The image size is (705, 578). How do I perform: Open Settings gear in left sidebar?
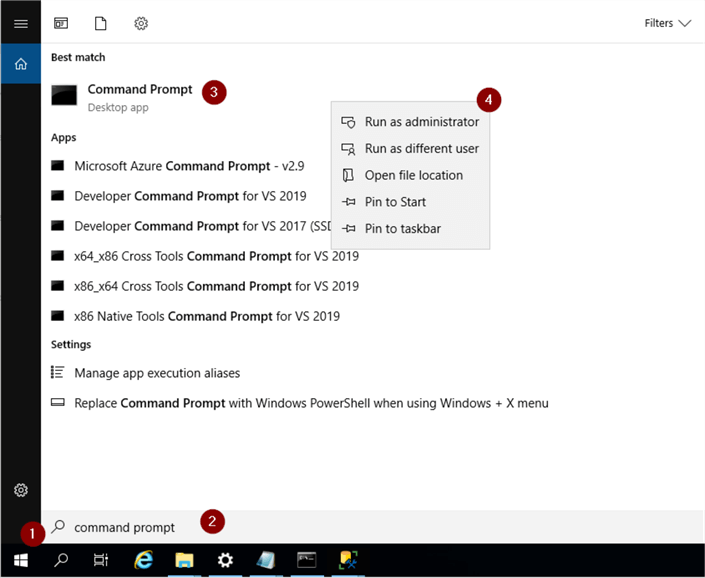tap(21, 490)
